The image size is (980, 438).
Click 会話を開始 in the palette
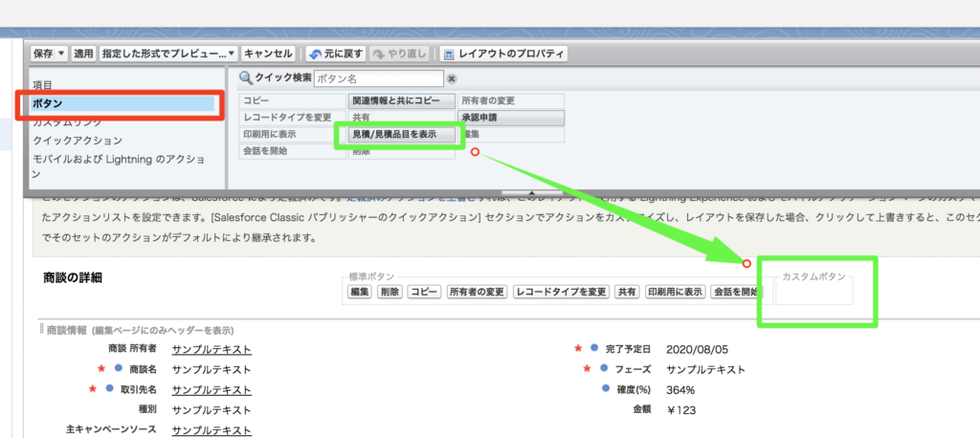pos(293,151)
